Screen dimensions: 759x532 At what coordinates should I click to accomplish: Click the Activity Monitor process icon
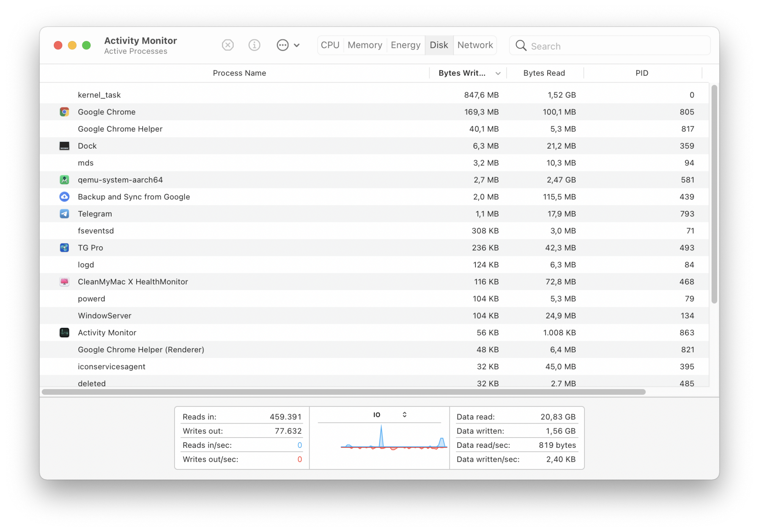point(64,333)
